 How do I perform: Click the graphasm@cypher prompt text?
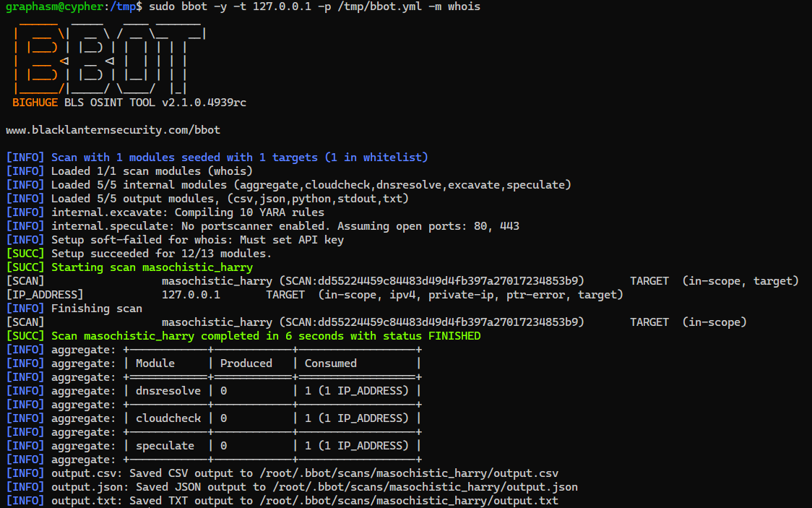(x=54, y=7)
